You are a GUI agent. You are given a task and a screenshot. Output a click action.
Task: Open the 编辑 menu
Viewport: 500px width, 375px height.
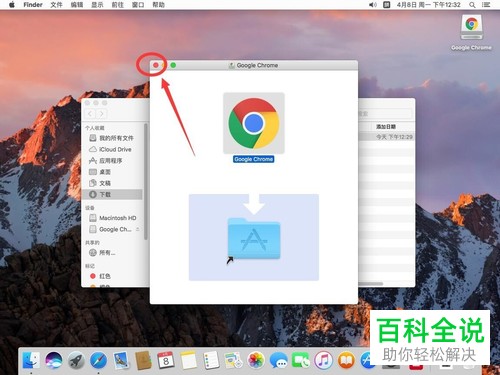click(x=77, y=5)
